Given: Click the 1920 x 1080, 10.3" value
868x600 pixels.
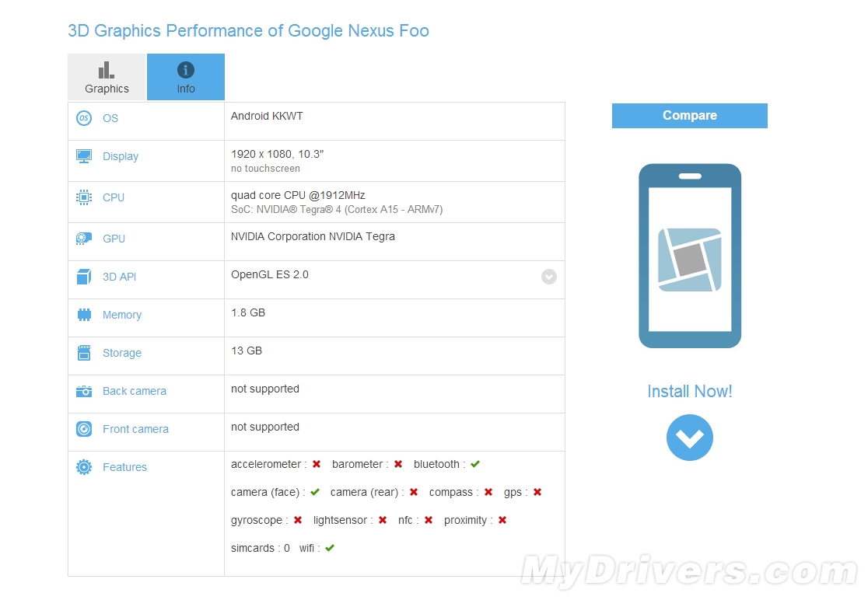Looking at the screenshot, I should pyautogui.click(x=278, y=155).
